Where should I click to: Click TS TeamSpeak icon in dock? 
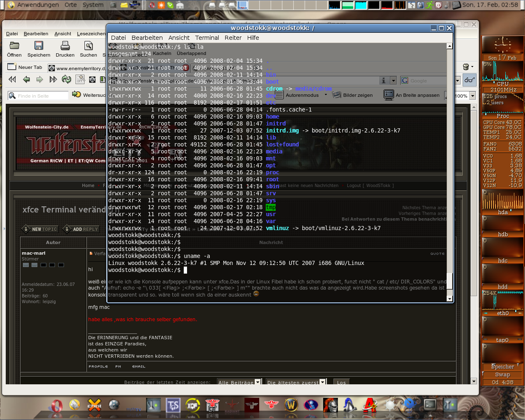coord(173,406)
